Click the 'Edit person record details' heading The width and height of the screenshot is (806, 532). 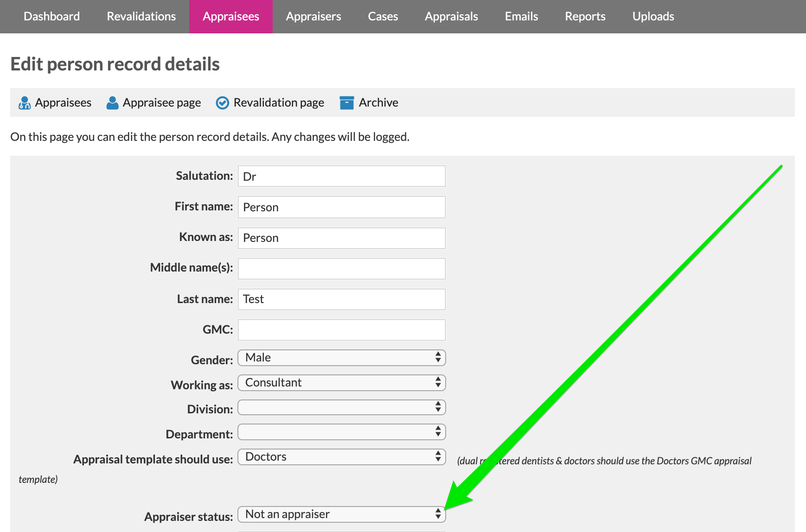point(115,64)
